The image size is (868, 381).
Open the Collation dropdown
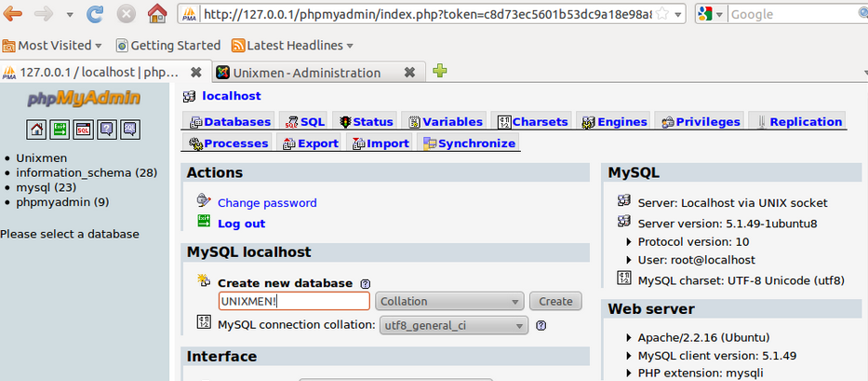449,301
